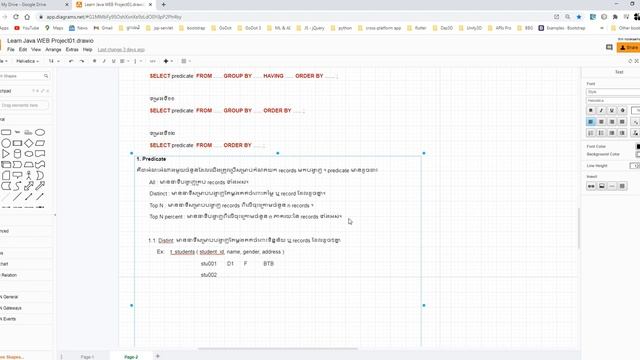This screenshot has width=640, height=360.
Task: Click the undo arrow in toolbar
Action: 71,61
